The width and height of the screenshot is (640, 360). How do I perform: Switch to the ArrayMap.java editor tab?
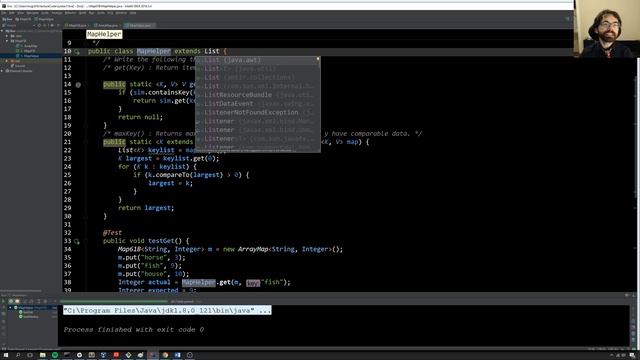click(107, 25)
